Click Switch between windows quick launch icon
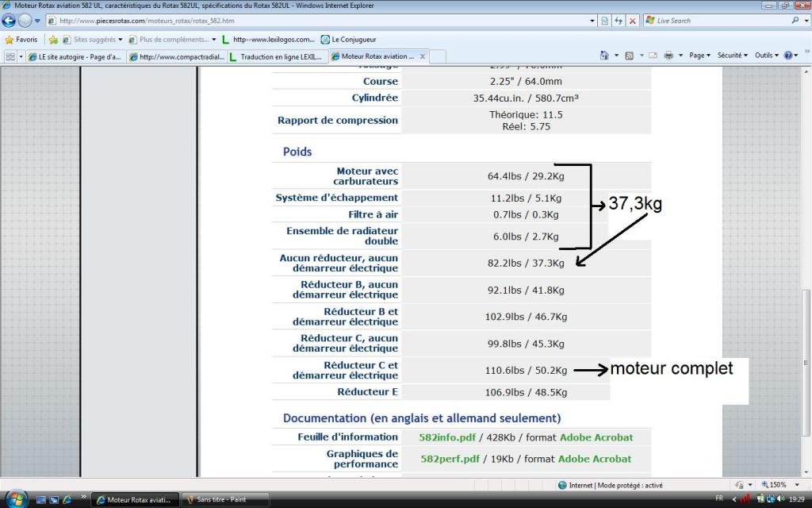The width and height of the screenshot is (812, 508). pyautogui.click(x=54, y=500)
